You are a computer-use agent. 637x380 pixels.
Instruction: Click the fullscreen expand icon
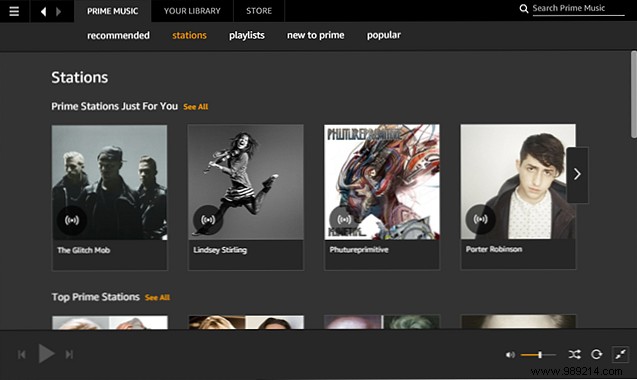click(x=620, y=354)
